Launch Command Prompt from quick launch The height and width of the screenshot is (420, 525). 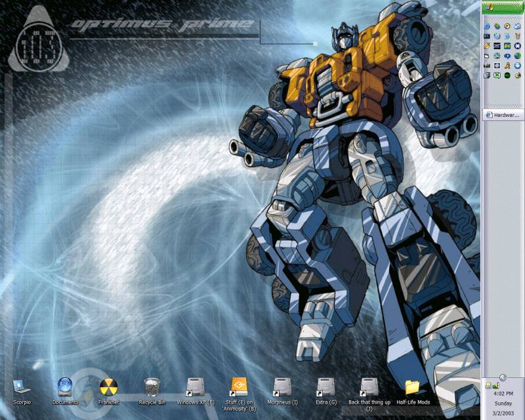tap(487, 36)
